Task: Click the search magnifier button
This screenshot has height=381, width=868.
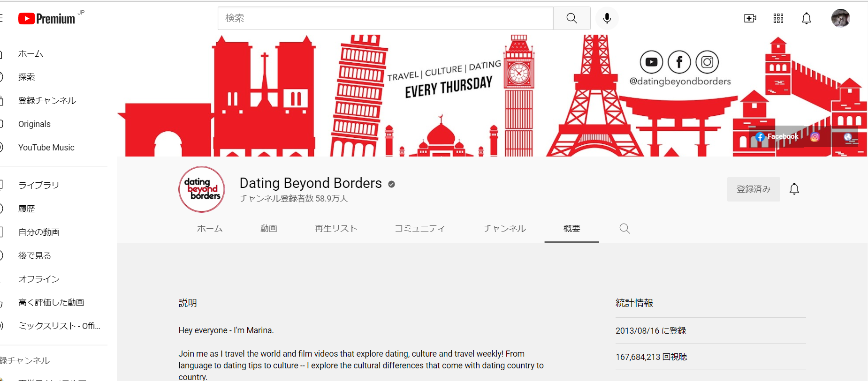Action: pos(571,18)
